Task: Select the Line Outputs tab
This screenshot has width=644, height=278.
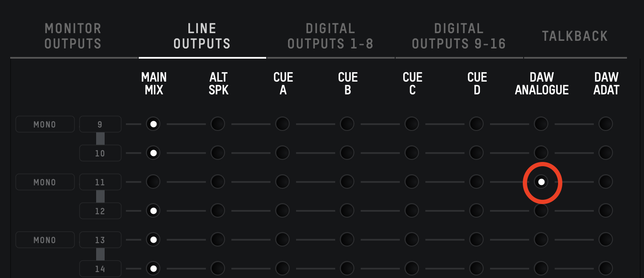Action: coord(202,36)
